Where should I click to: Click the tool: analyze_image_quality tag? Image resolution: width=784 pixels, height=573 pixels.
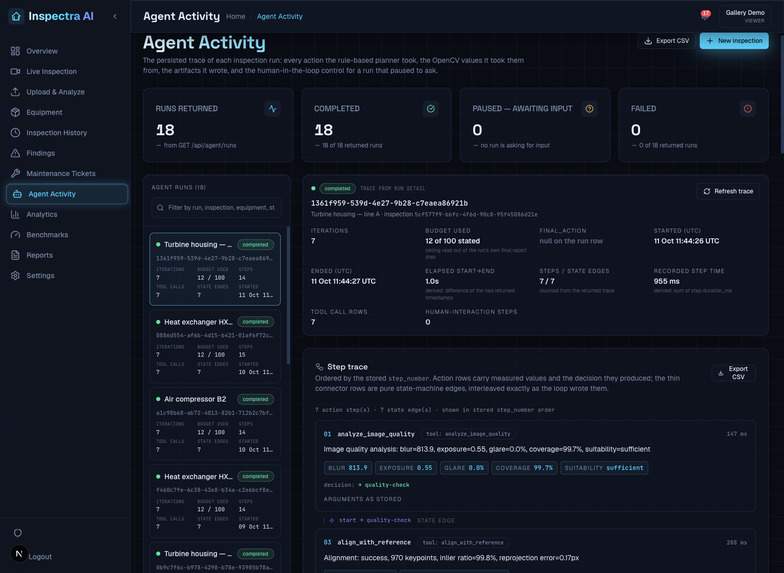tap(468, 434)
